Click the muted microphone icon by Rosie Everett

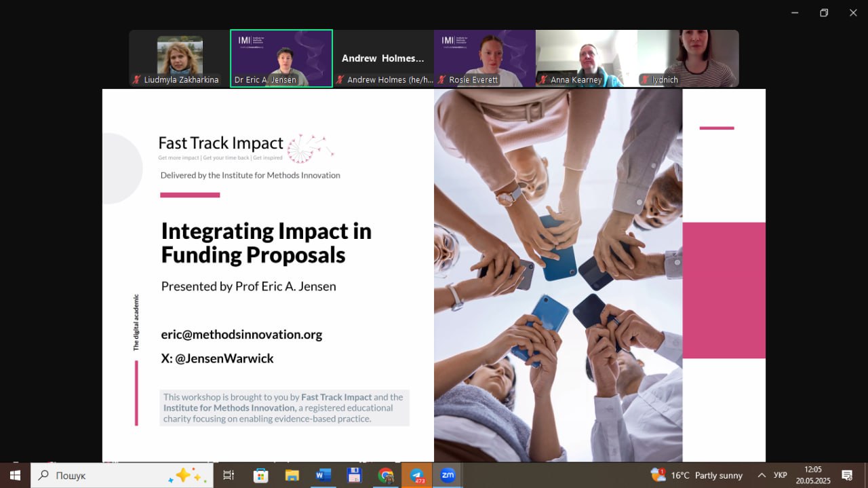(441, 79)
